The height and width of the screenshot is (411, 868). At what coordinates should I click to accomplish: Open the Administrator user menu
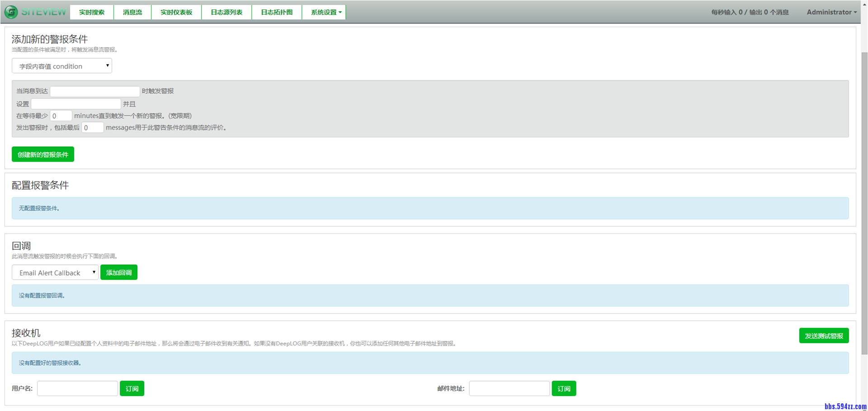(831, 12)
